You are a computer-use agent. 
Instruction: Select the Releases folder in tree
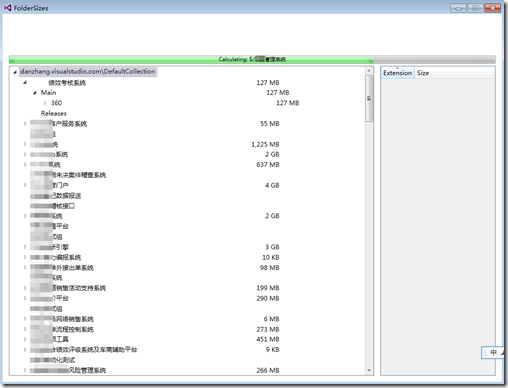(x=54, y=113)
